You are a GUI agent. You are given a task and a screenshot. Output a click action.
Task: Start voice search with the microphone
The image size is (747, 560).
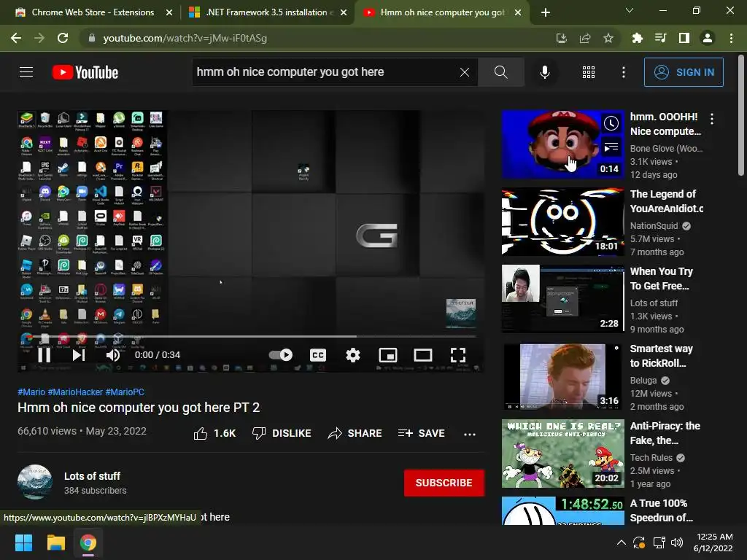[x=544, y=72]
